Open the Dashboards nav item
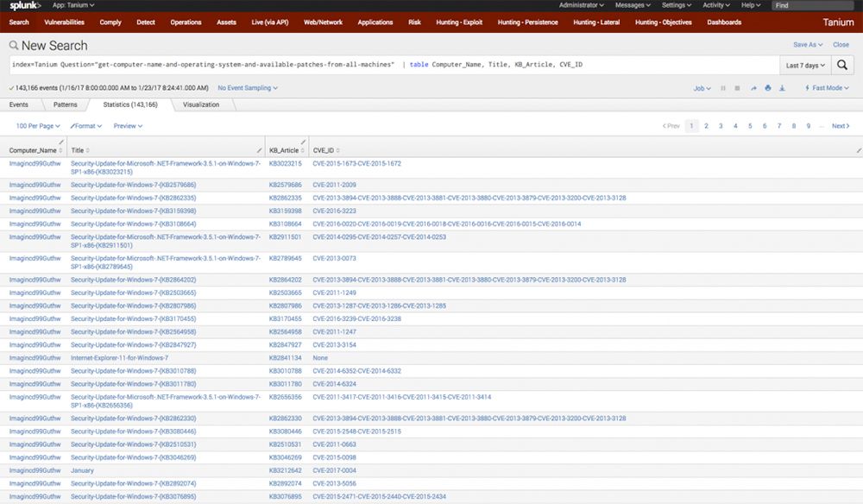Image resolution: width=863 pixels, height=504 pixels. pyautogui.click(x=724, y=22)
